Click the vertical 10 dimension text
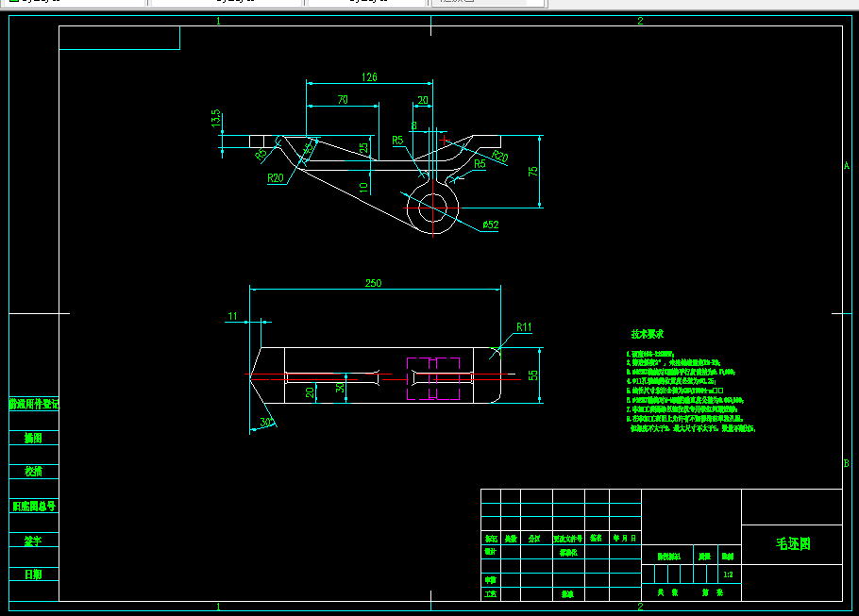859x616 pixels. [x=363, y=188]
